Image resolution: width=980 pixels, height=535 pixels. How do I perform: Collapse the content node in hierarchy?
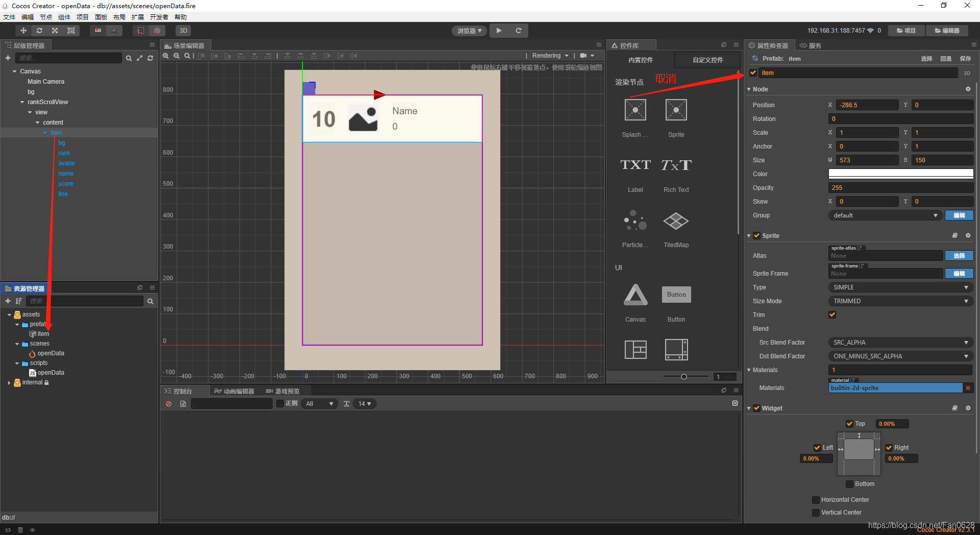[x=37, y=123]
